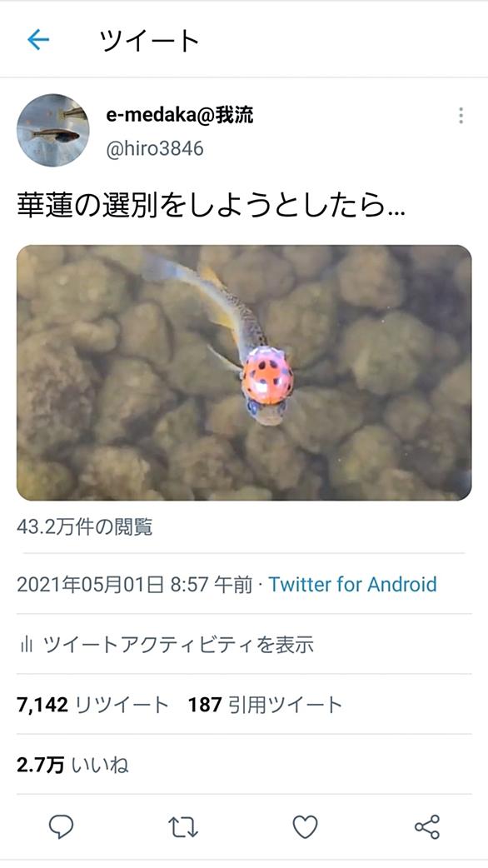The height and width of the screenshot is (868, 488).
Task: Click the 43.2万件の閲覧 view count
Action: (x=85, y=527)
